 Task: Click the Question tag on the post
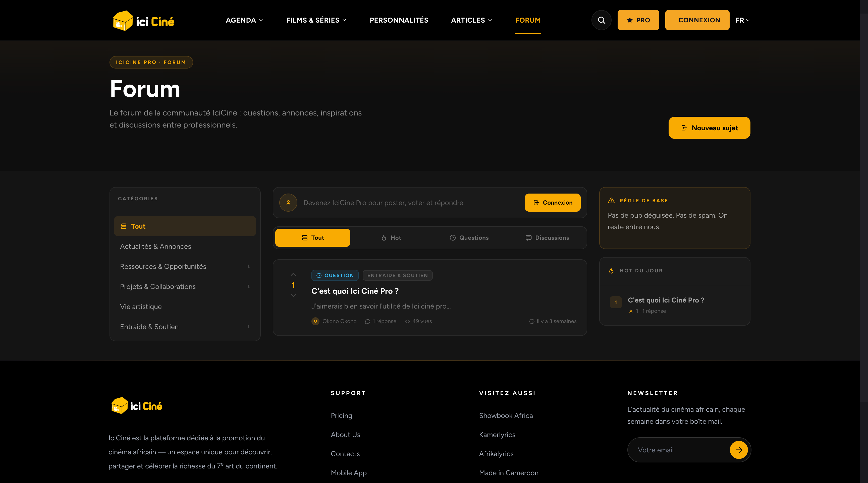point(335,276)
